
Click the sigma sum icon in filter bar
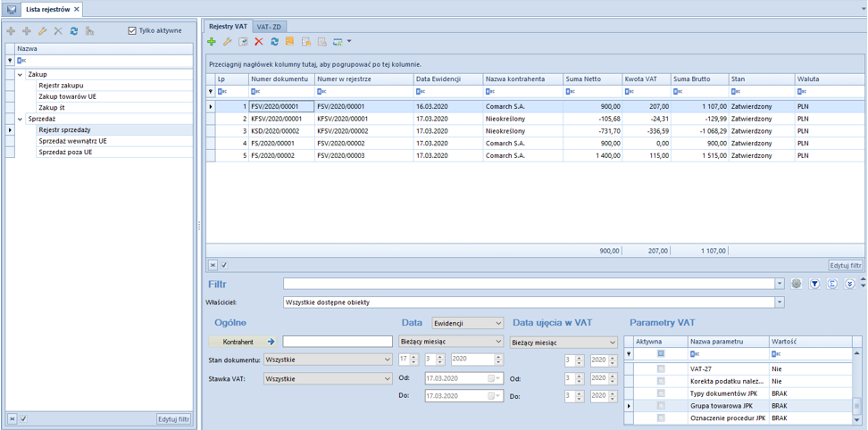pyautogui.click(x=832, y=284)
